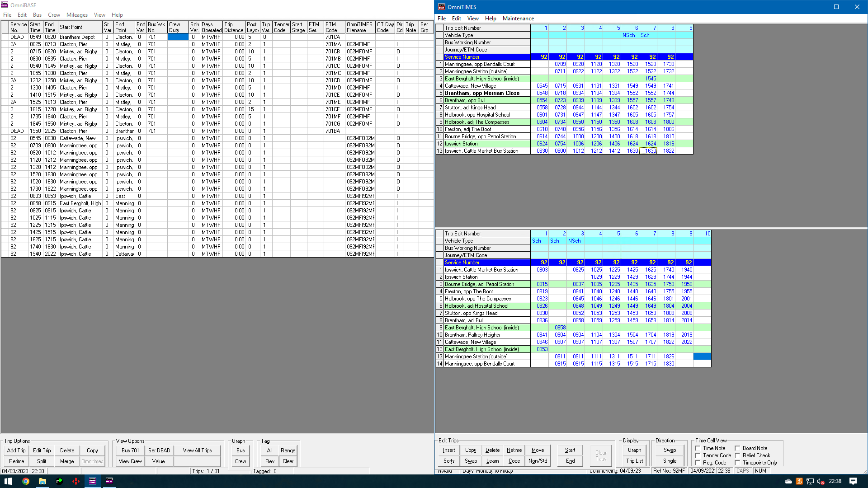
Task: Click the Swap button under Direction
Action: click(x=670, y=450)
